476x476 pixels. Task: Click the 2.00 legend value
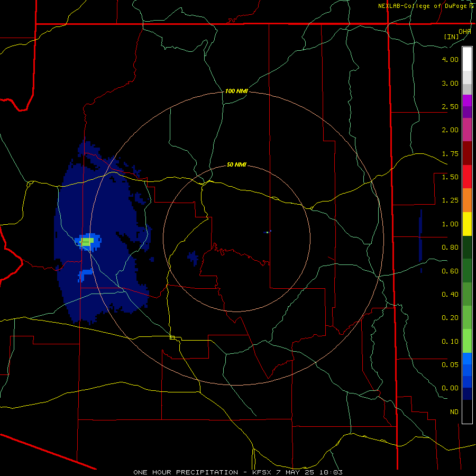[x=450, y=130]
